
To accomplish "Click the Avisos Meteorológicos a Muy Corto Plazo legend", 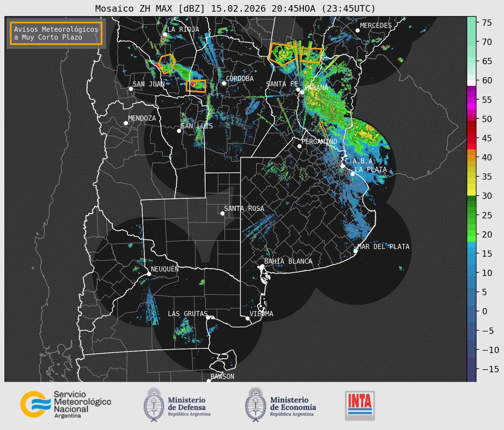I will point(56,33).
